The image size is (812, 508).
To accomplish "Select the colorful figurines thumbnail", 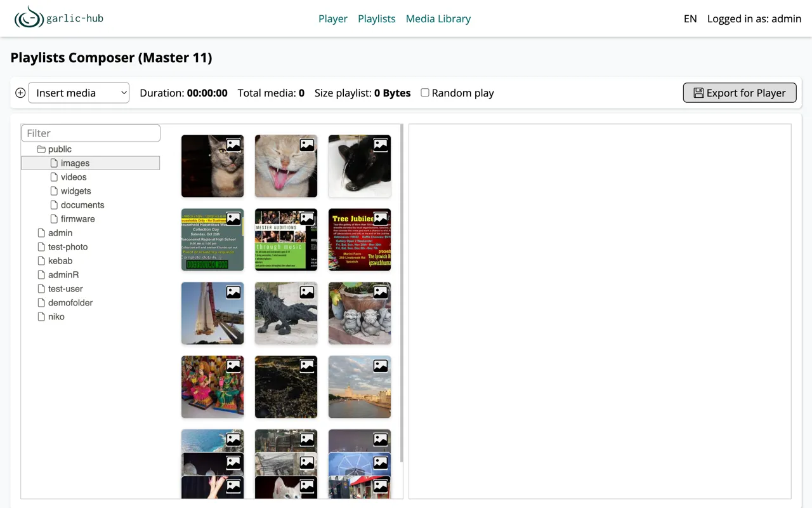I will coord(213,387).
